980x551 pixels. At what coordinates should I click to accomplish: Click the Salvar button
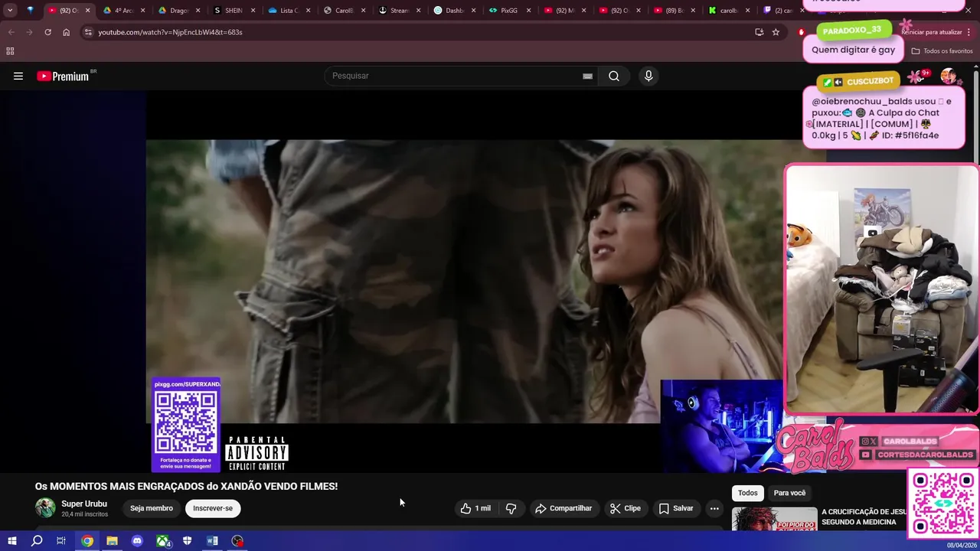point(676,508)
